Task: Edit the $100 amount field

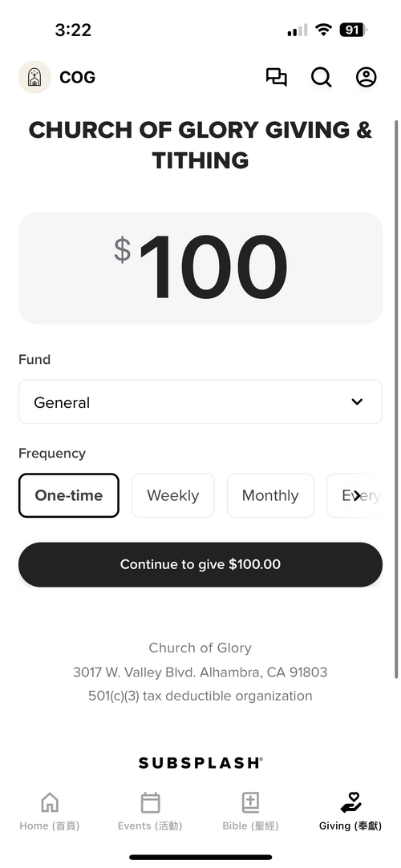Action: pyautogui.click(x=200, y=268)
